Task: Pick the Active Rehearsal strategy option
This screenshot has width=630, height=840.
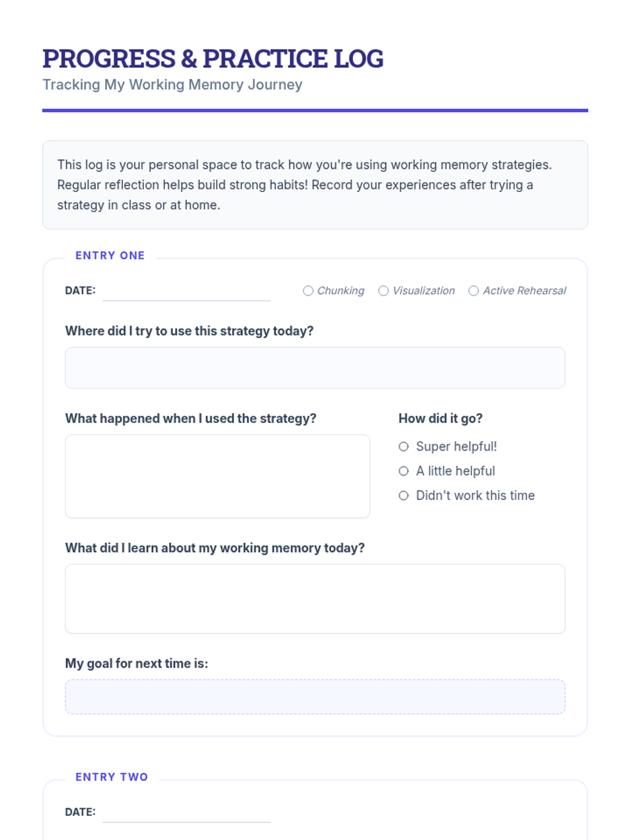Action: 474,291
